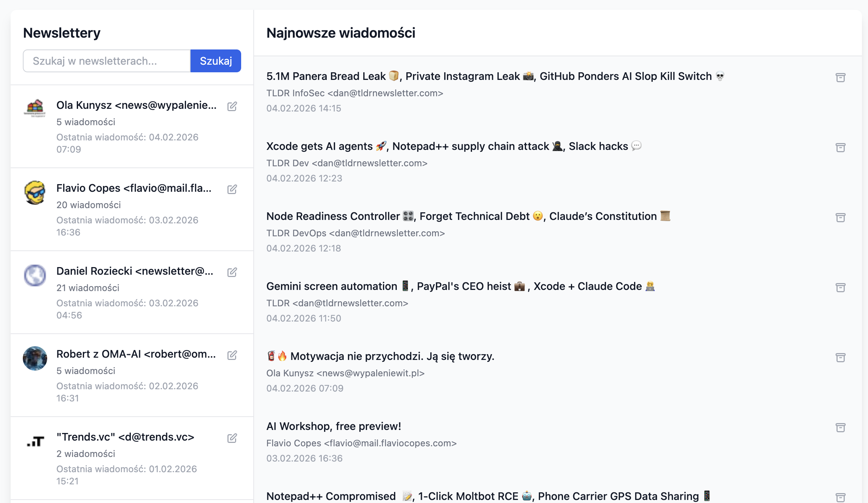The width and height of the screenshot is (868, 503).
Task: Click the Daniel Roziecki globe avatar
Action: [35, 275]
